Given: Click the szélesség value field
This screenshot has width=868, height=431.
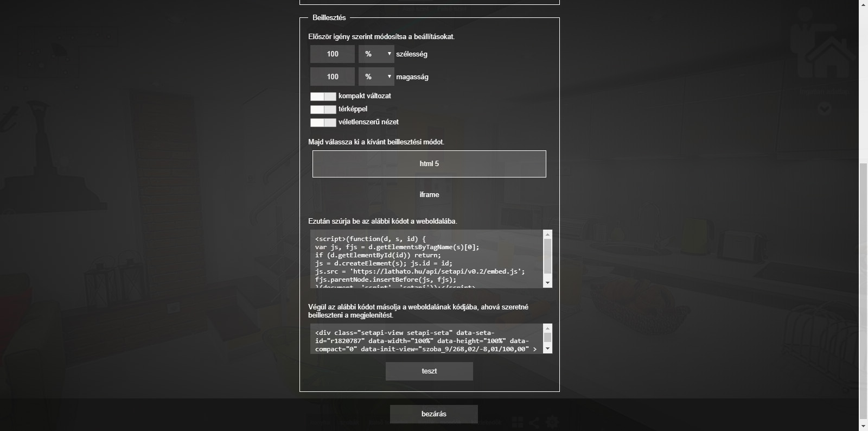Looking at the screenshot, I should click(x=333, y=54).
